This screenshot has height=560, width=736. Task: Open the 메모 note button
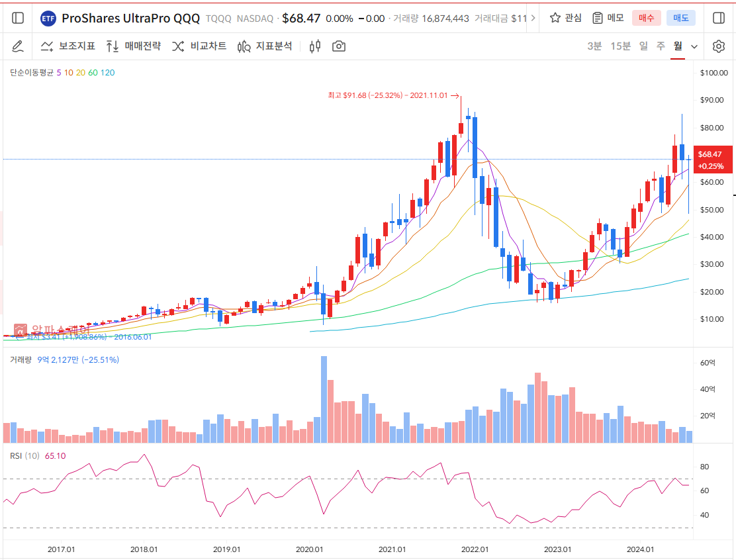point(608,18)
